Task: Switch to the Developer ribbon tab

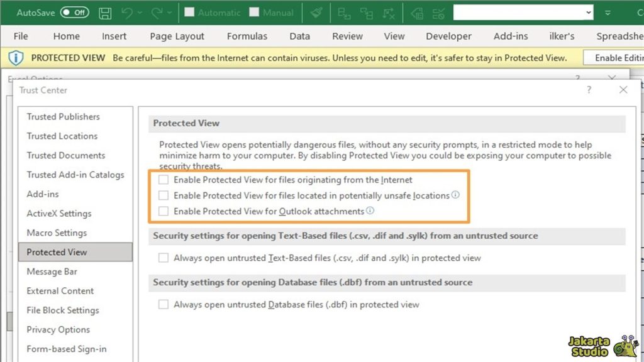Action: [448, 36]
